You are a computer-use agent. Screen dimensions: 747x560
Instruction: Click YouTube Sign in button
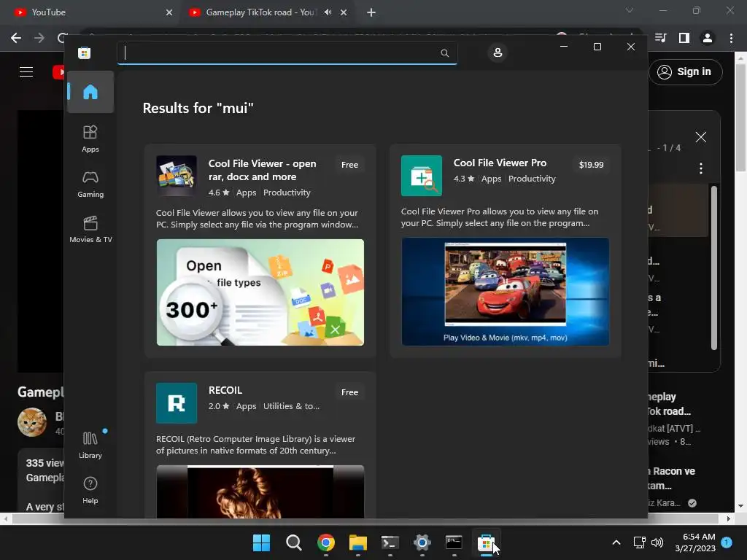point(686,72)
